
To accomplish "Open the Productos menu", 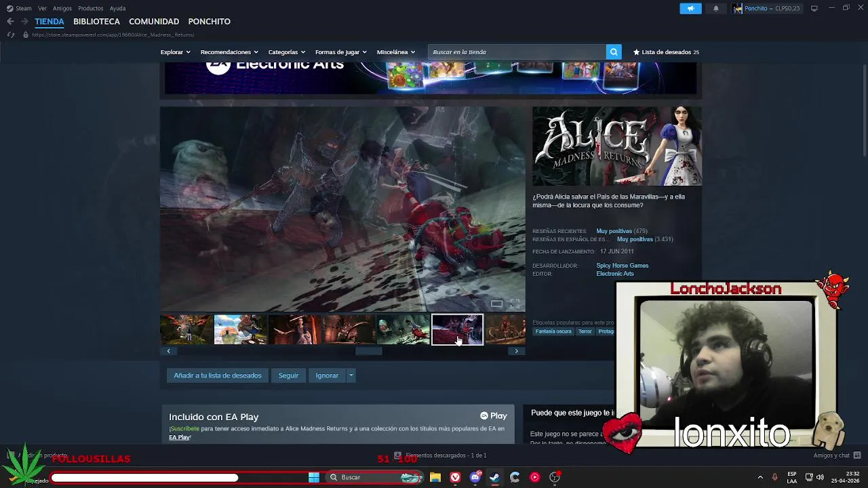I will 91,8.
